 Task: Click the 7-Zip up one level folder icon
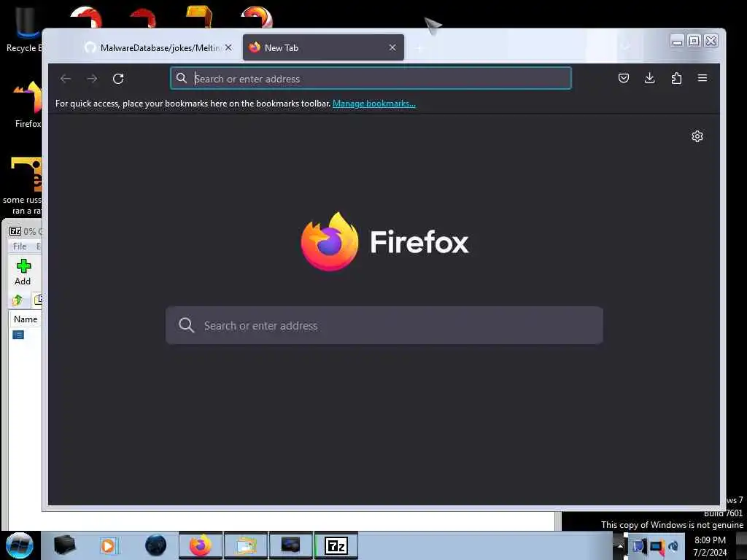(18, 300)
